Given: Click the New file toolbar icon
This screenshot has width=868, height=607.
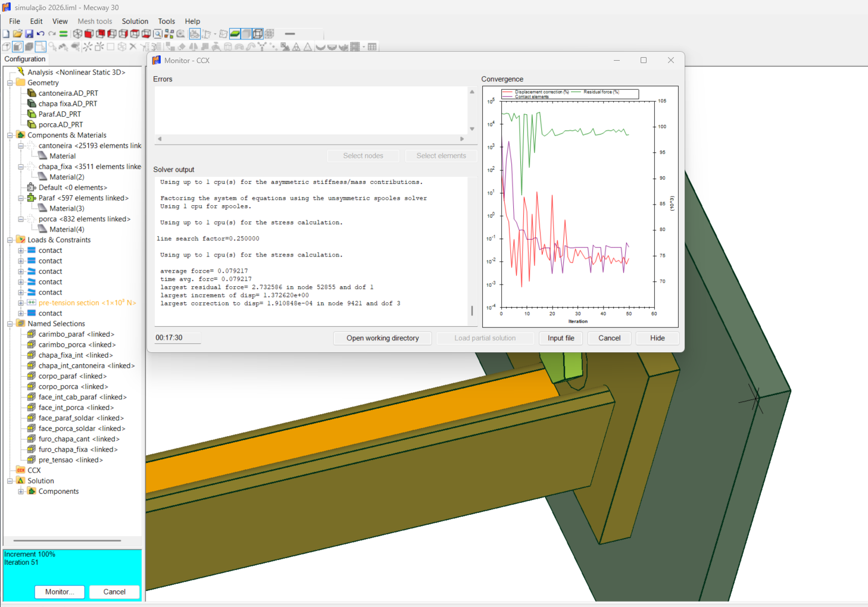Looking at the screenshot, I should 6,34.
